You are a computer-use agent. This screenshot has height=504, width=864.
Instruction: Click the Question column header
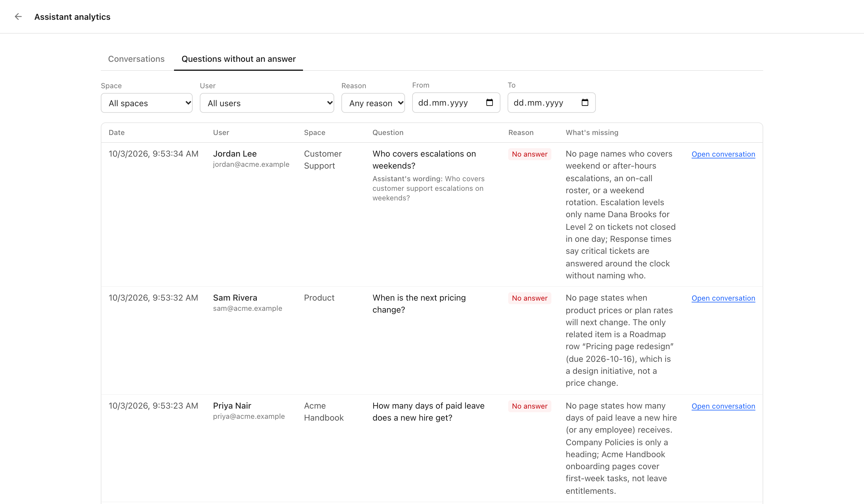coord(388,133)
